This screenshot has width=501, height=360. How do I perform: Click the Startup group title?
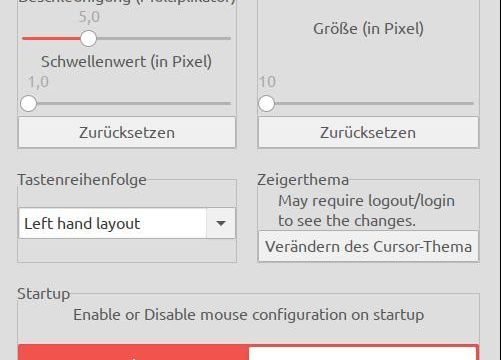tap(44, 294)
